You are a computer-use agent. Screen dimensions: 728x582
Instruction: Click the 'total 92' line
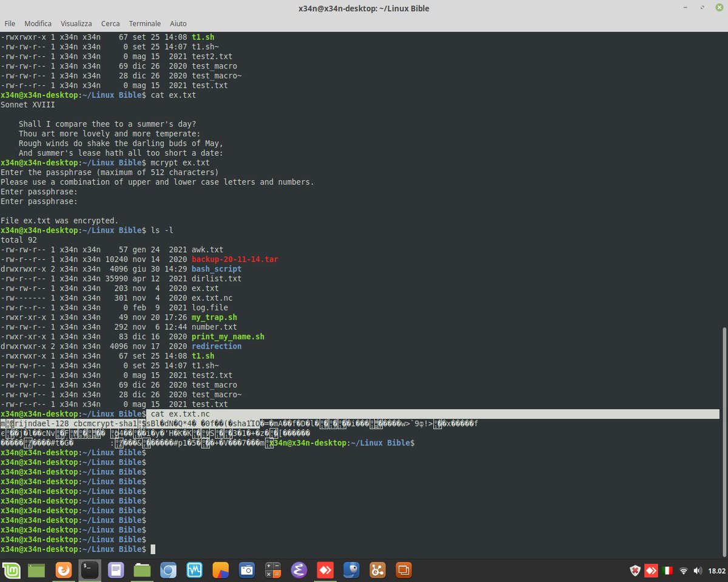coord(19,240)
